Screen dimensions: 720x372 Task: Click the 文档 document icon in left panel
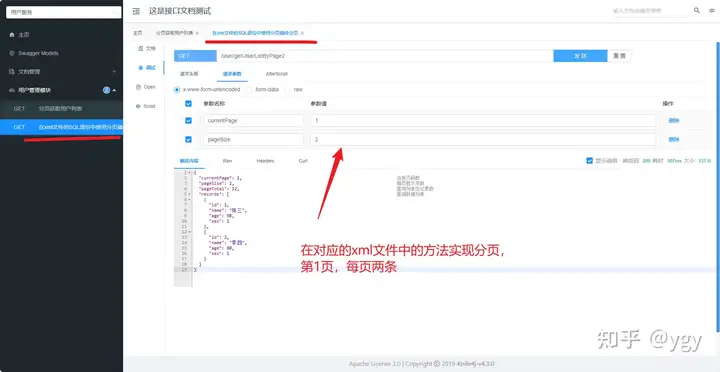tap(140, 48)
